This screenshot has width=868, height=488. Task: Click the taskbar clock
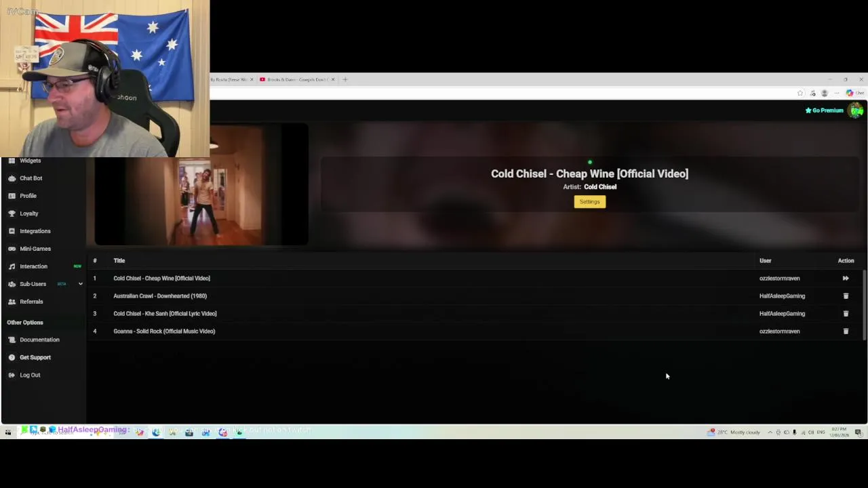click(839, 432)
